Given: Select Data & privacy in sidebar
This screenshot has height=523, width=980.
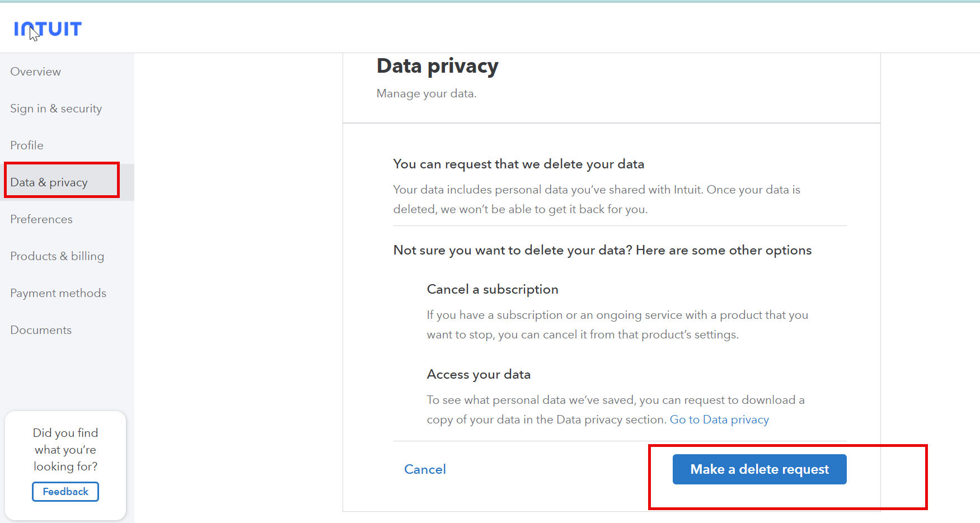Looking at the screenshot, I should [x=49, y=182].
